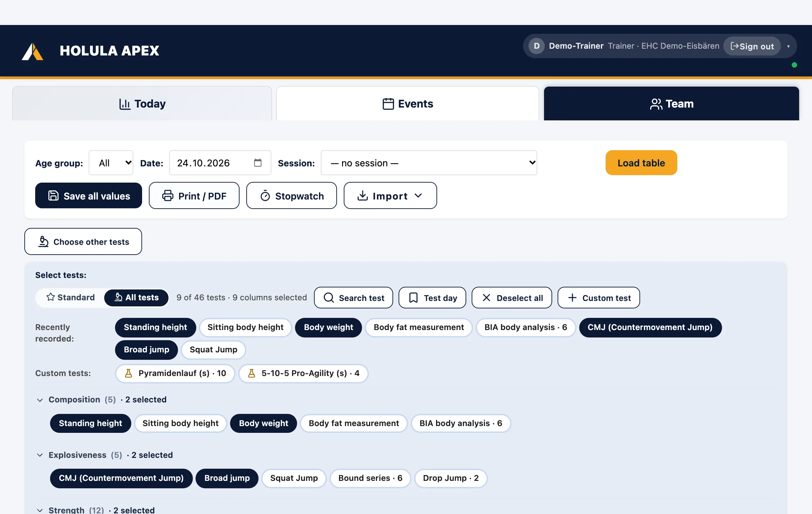Toggle Standing height under Composition
The height and width of the screenshot is (514, 812).
click(90, 423)
